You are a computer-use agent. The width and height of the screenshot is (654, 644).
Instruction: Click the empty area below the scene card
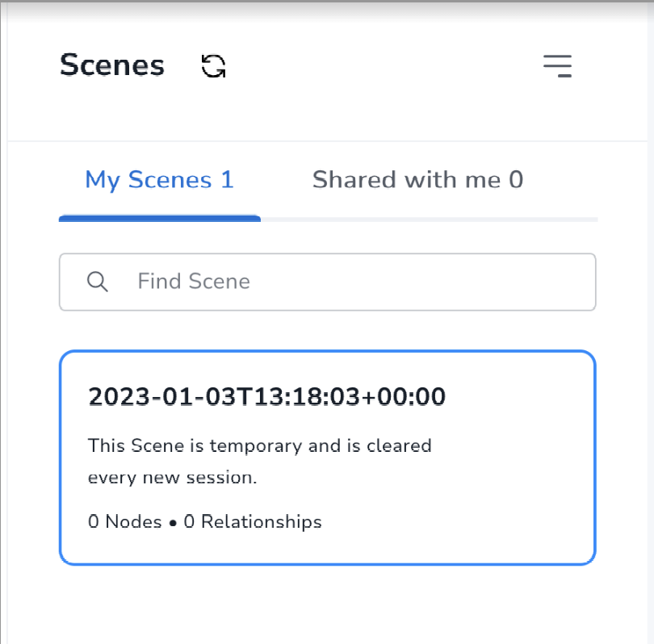click(327, 605)
